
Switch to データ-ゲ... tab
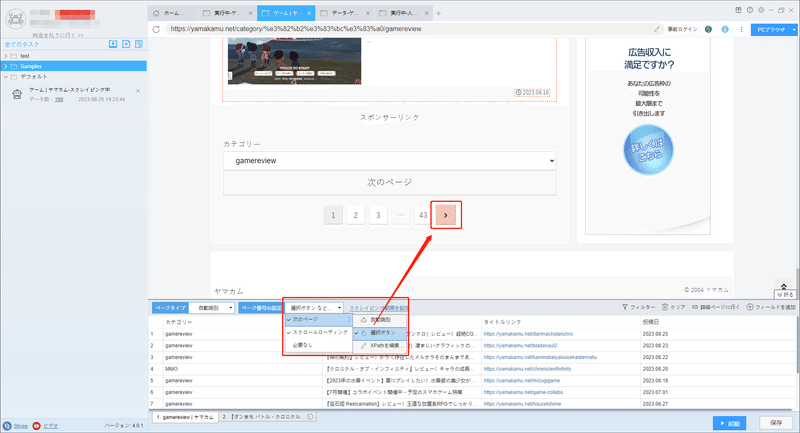pyautogui.click(x=344, y=13)
